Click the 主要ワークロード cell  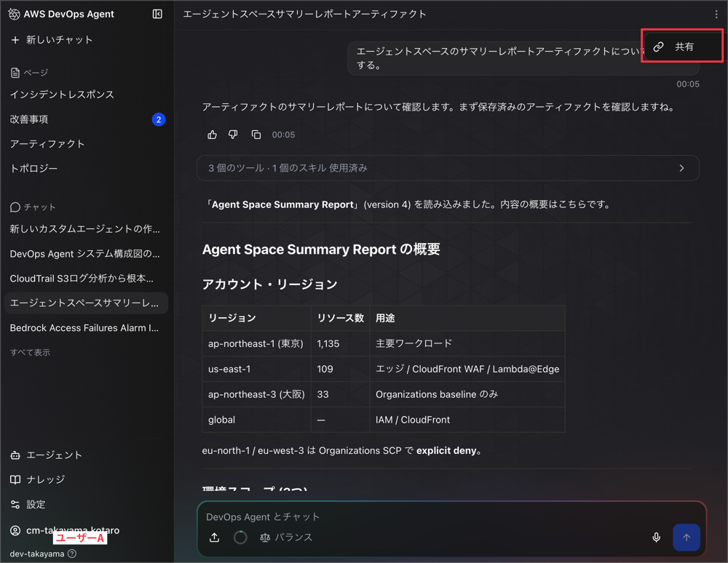pos(467,343)
